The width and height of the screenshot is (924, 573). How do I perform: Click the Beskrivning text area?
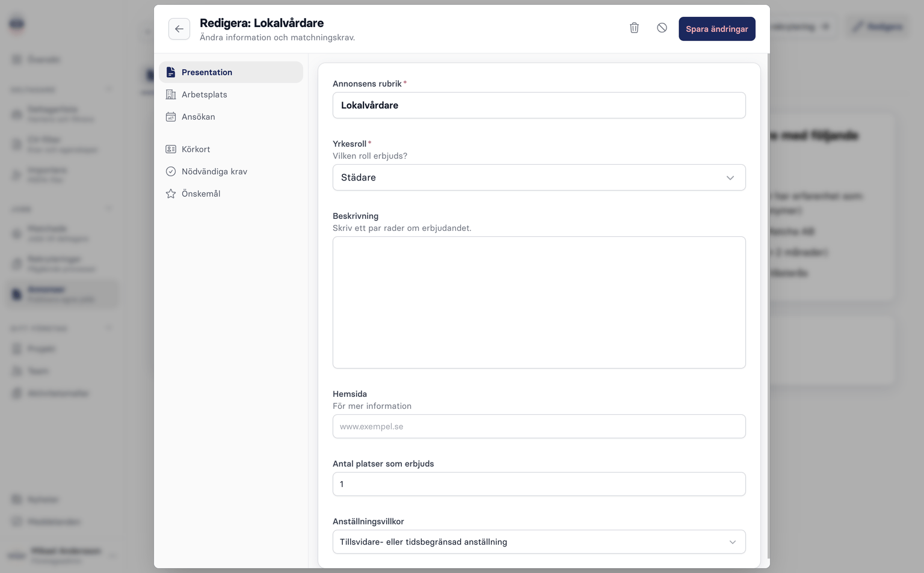(539, 302)
